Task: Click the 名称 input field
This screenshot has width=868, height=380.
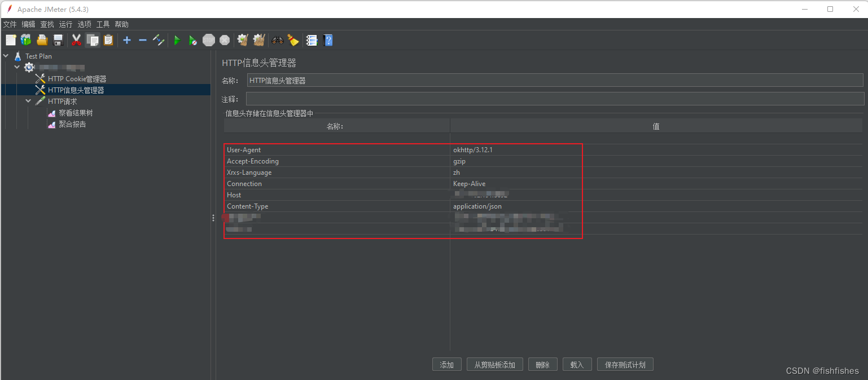Action: pos(555,81)
